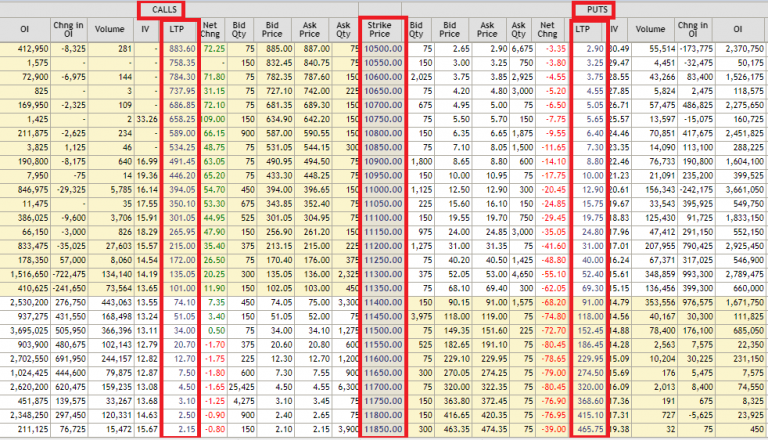The image size is (768, 440).
Task: Click put OI value 3,661,050
Action: click(x=744, y=190)
